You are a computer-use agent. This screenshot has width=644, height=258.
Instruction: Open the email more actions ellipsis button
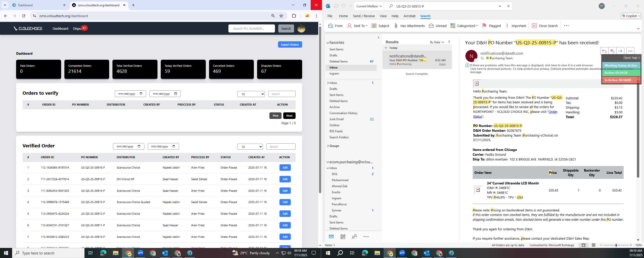(x=630, y=51)
